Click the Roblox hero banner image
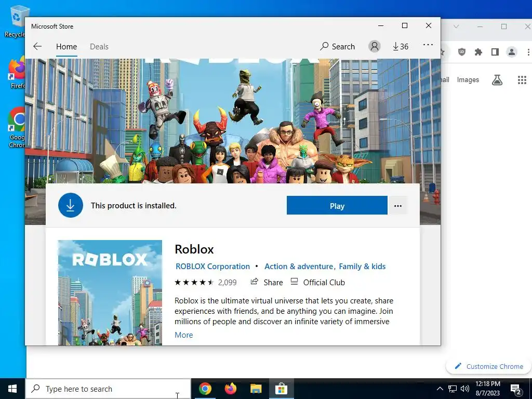The width and height of the screenshot is (532, 399). (x=233, y=121)
